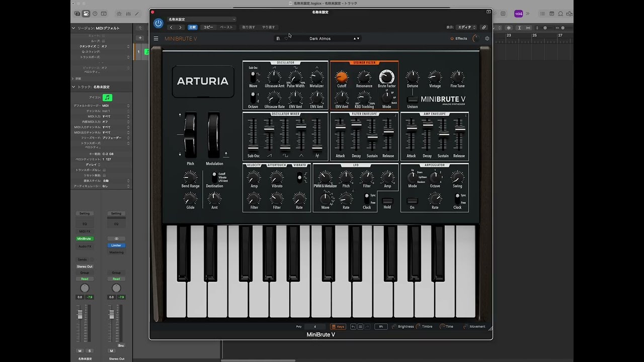
Task: Click the ペースト paste button
Action: 226,27
